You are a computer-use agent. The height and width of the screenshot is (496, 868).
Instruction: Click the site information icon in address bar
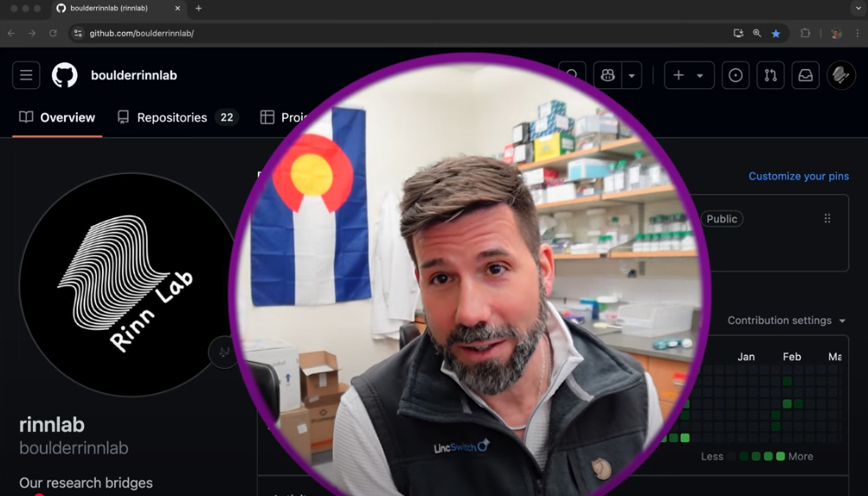[x=78, y=33]
